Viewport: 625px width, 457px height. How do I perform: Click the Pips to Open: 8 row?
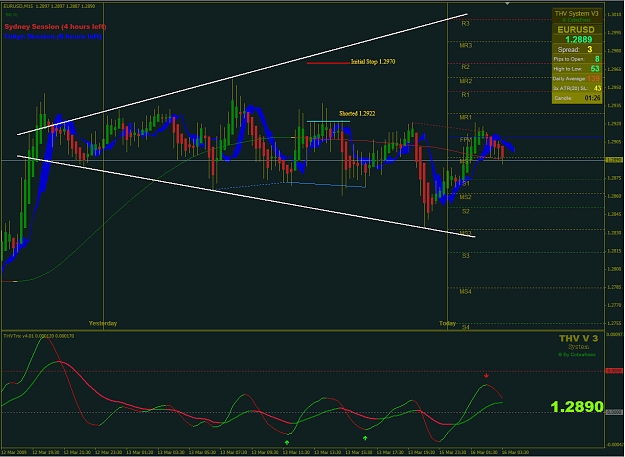pos(577,59)
